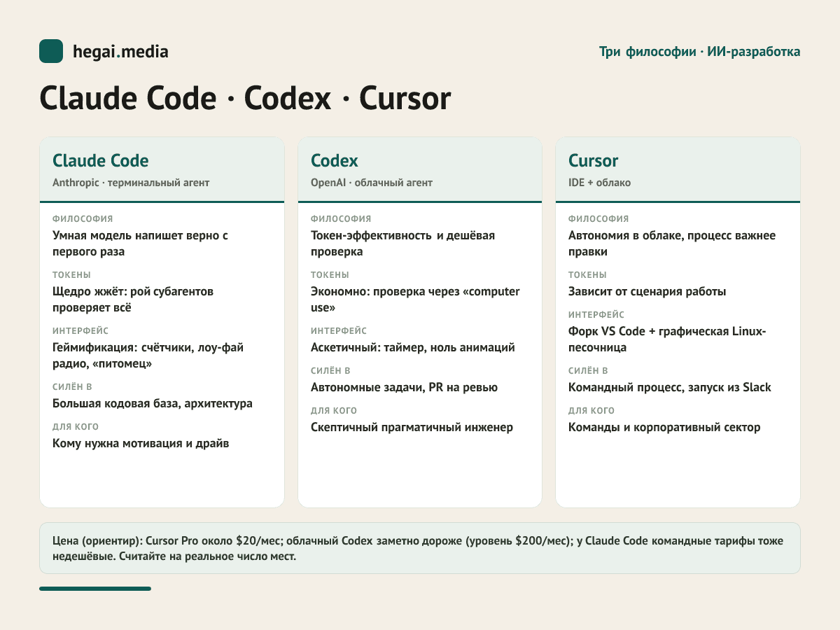Click "Умная модель напишет верно с первого раза"
Screen dimensions: 840x630
141,244
